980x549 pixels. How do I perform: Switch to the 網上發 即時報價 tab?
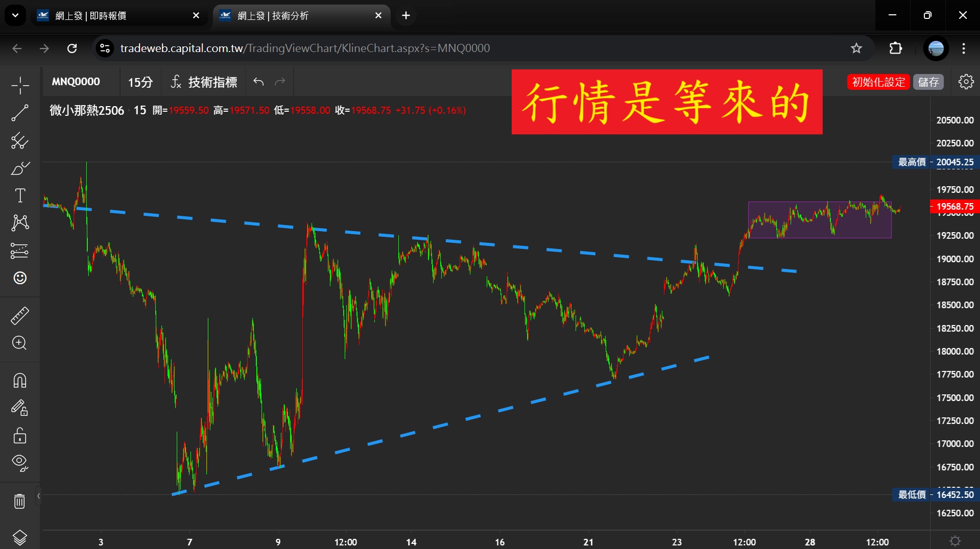(117, 16)
